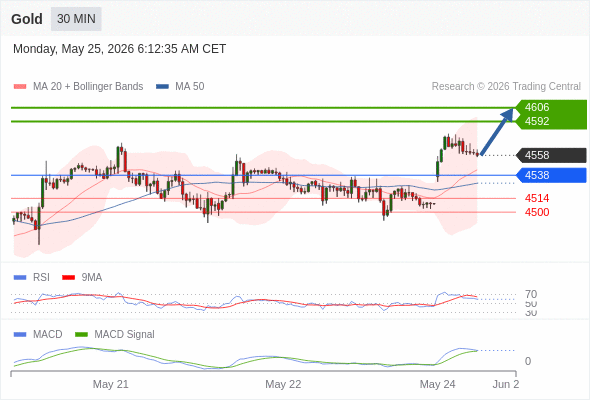This screenshot has height=400, width=590.
Task: Click the red 4500 support level label
Action: pos(537,212)
